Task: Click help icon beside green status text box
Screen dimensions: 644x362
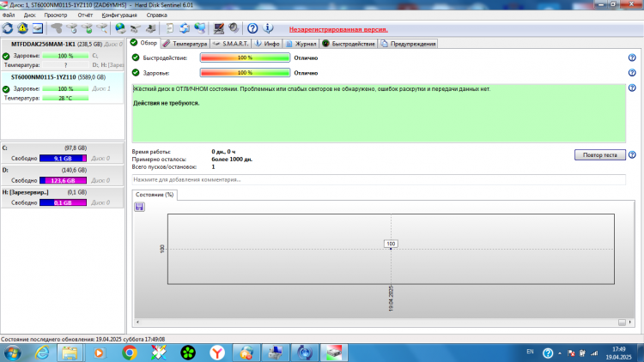Action: click(x=632, y=87)
